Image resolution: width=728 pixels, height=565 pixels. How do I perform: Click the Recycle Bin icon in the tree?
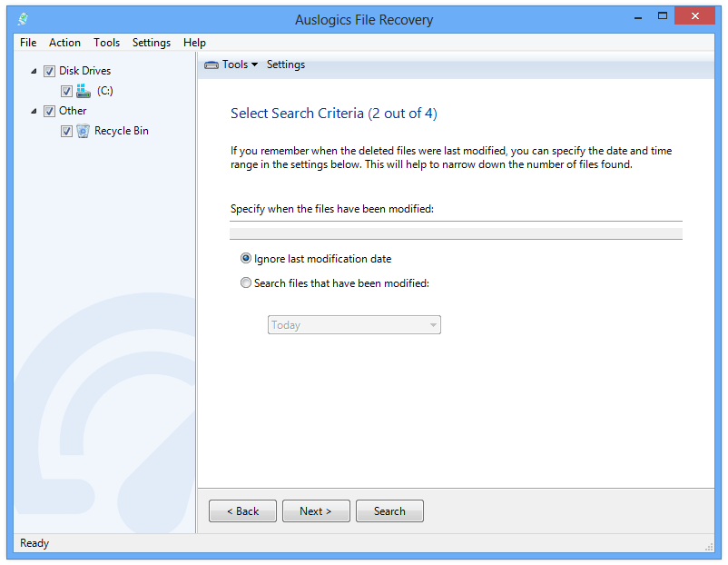(83, 131)
